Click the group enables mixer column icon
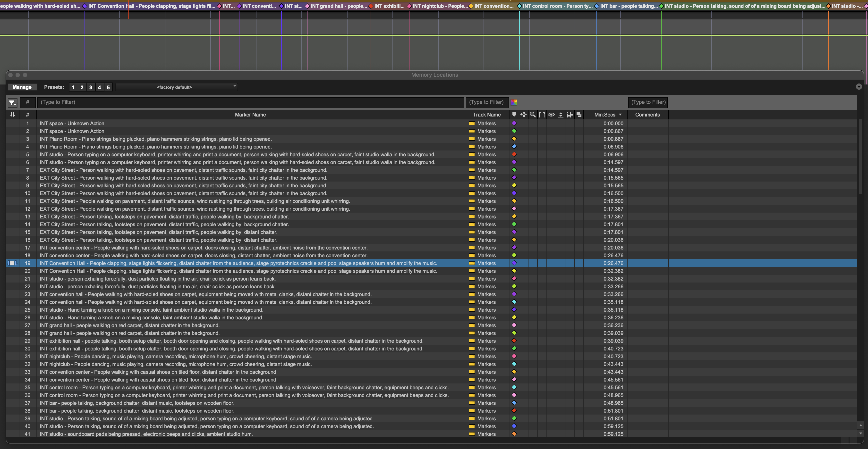This screenshot has height=449, width=868. (570, 115)
